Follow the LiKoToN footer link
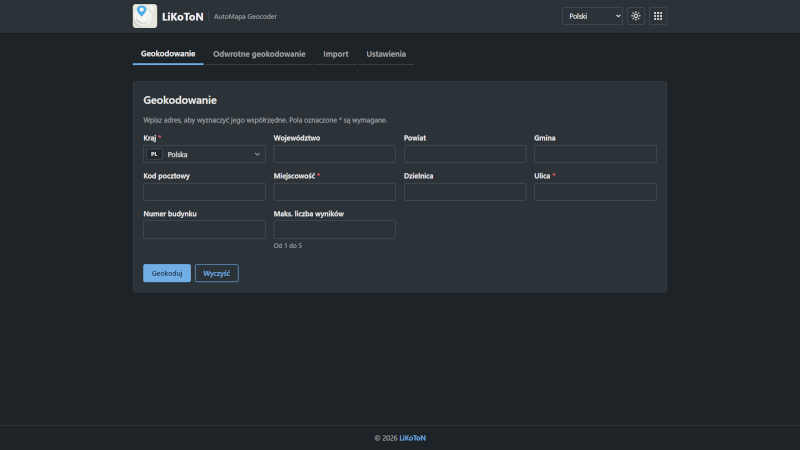This screenshot has height=450, width=800. click(x=412, y=438)
